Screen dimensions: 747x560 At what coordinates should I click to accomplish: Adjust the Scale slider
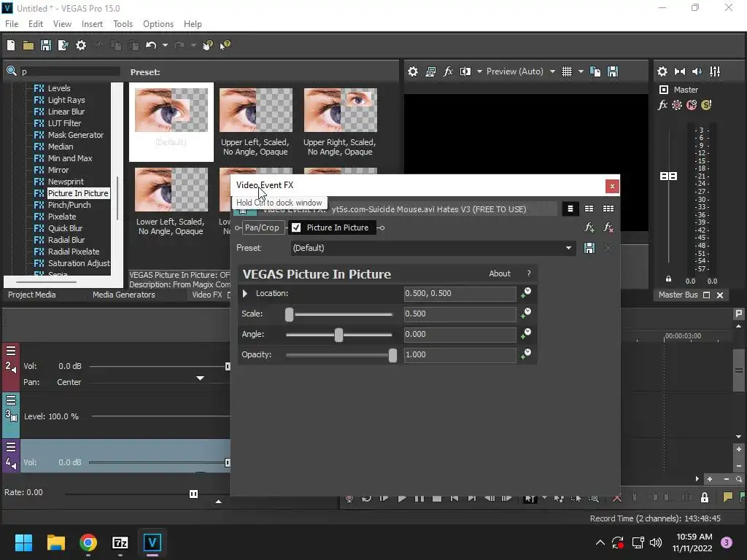(x=289, y=314)
